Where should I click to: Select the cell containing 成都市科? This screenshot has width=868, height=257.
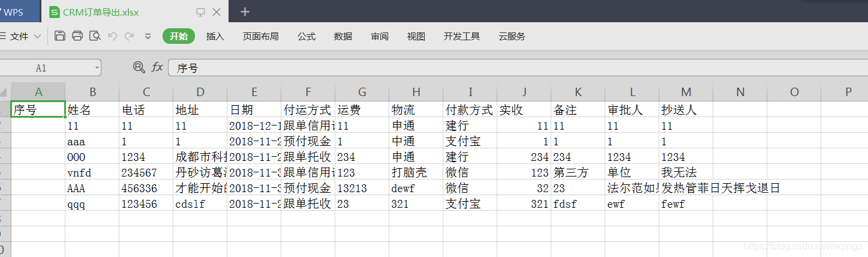pos(200,157)
